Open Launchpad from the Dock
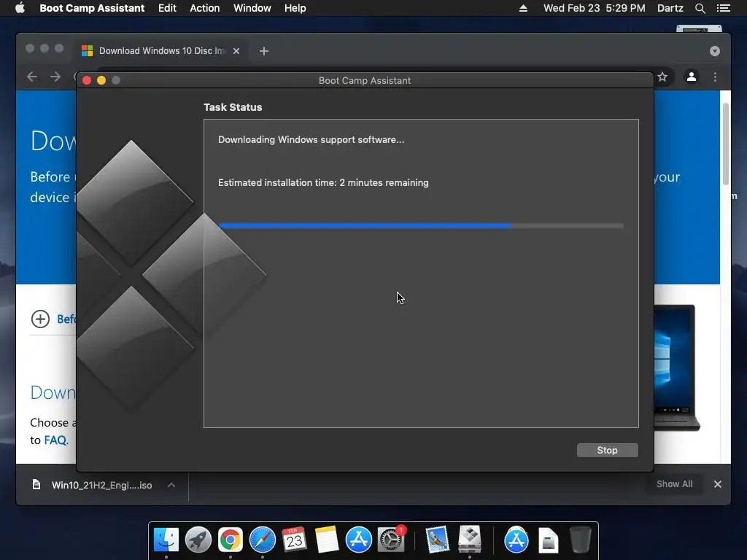The image size is (747, 560). tap(198, 540)
